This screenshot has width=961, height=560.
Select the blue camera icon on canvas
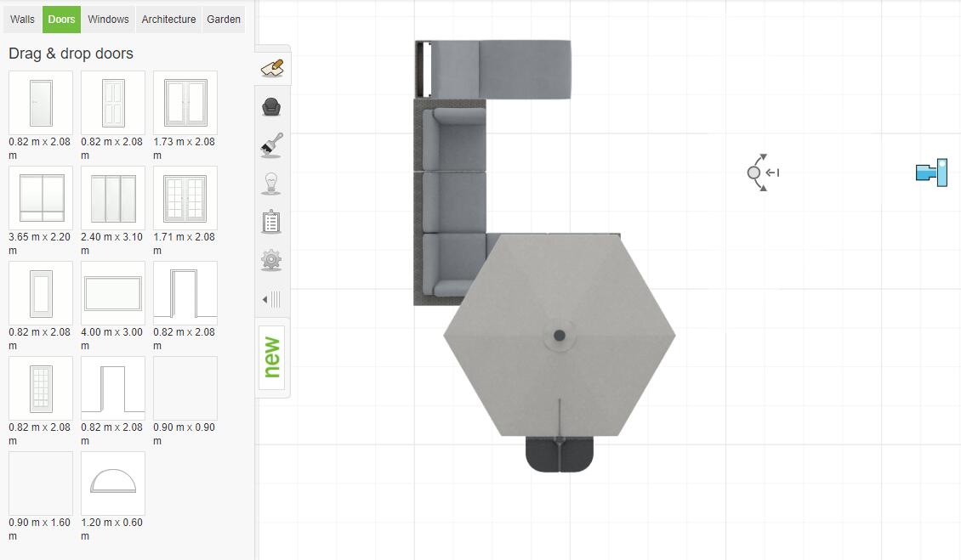pyautogui.click(x=931, y=173)
